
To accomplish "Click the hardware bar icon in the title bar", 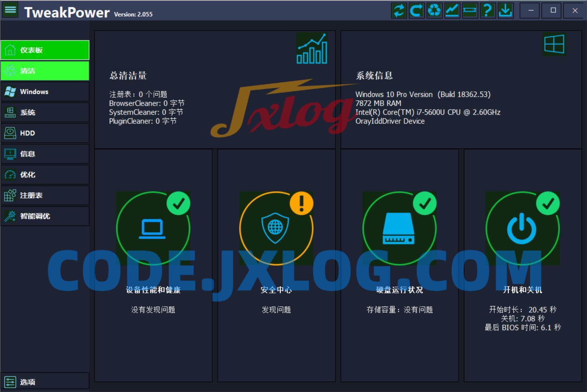I will coord(470,10).
